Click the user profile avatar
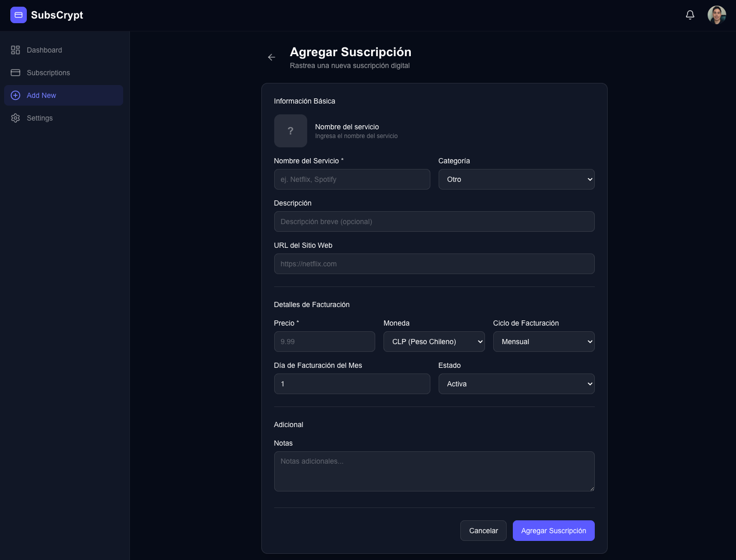Viewport: 736px width, 560px height. coord(716,15)
